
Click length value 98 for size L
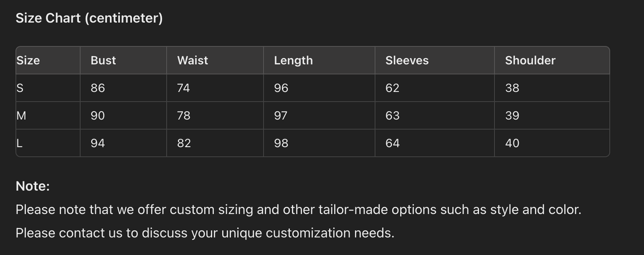point(281,143)
